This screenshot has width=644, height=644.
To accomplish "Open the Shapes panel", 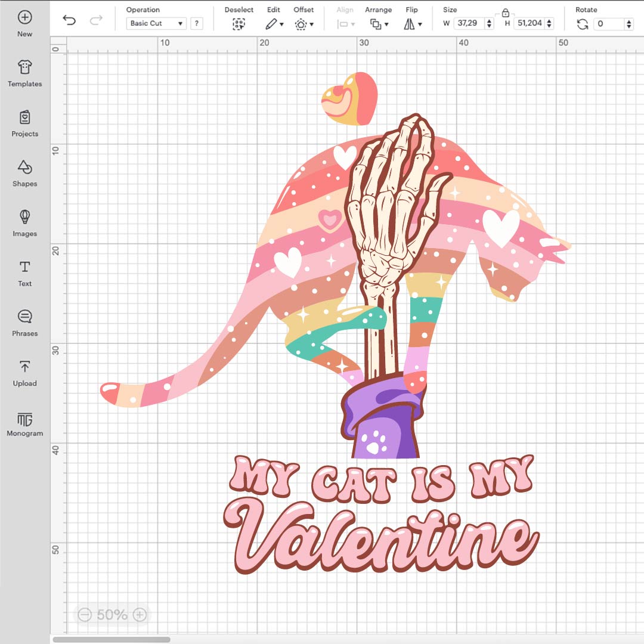I will (24, 174).
